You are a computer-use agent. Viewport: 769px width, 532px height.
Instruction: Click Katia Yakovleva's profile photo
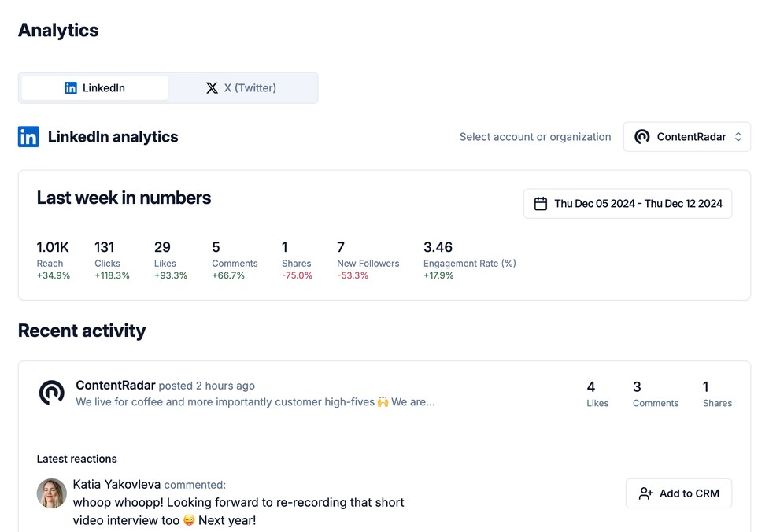point(52,493)
